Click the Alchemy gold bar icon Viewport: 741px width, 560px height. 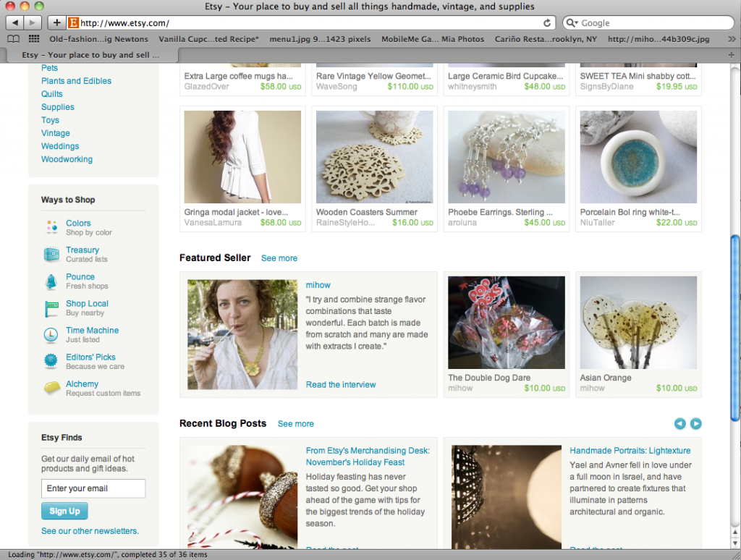pos(52,388)
